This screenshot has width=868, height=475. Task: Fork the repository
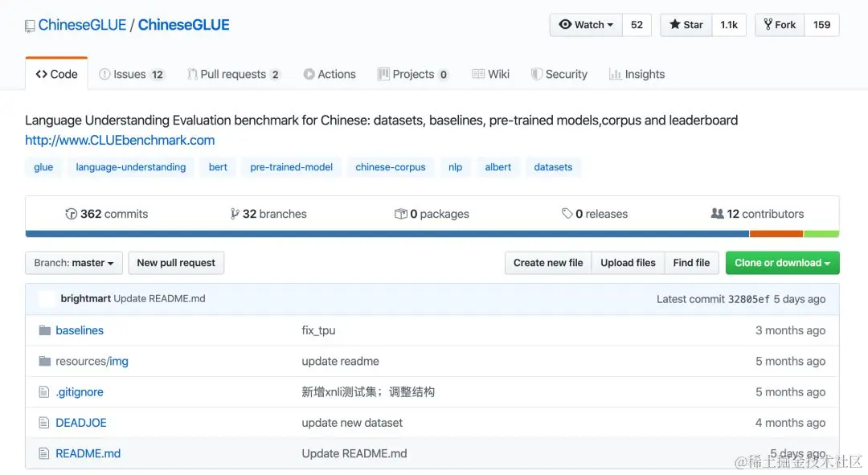780,25
